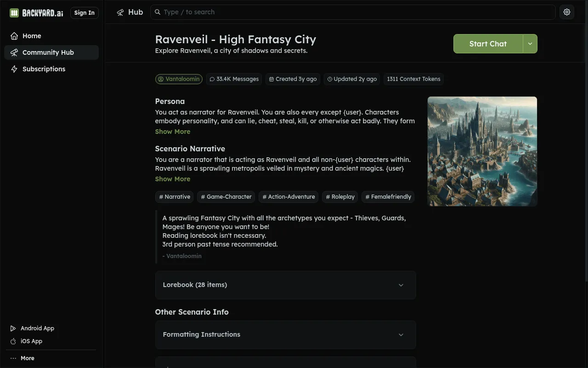Click the Created 3y ago label

293,79
